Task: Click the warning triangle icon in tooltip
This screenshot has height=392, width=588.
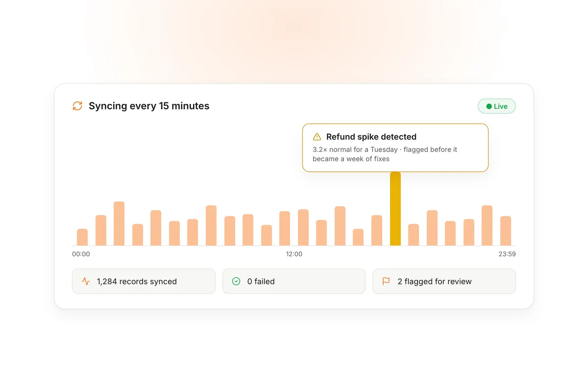Action: pyautogui.click(x=317, y=137)
